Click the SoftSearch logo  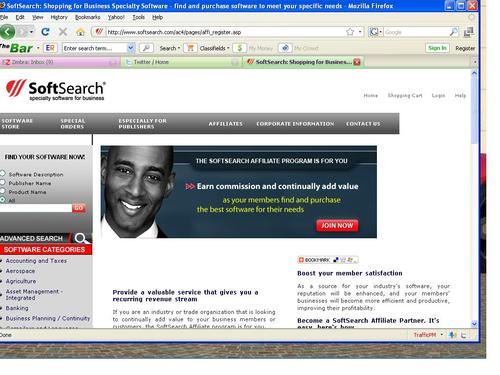pos(55,90)
